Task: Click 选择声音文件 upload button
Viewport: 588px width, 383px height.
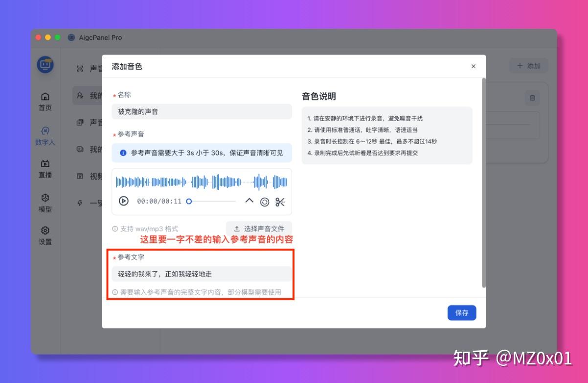Action: (x=259, y=229)
